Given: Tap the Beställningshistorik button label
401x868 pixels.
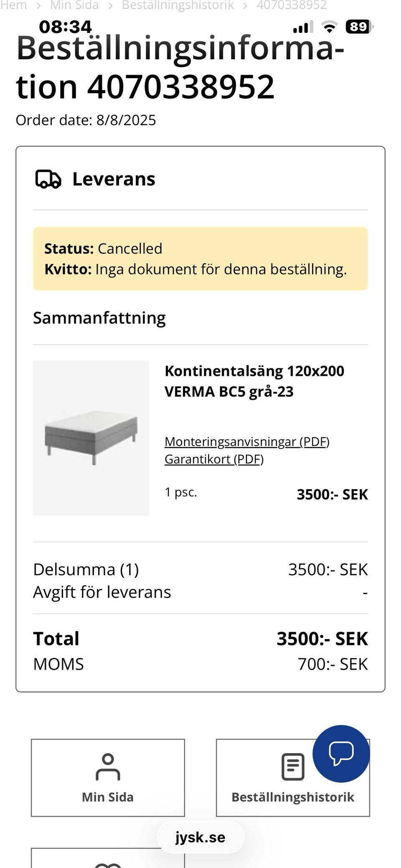Looking at the screenshot, I should pyautogui.click(x=293, y=797).
